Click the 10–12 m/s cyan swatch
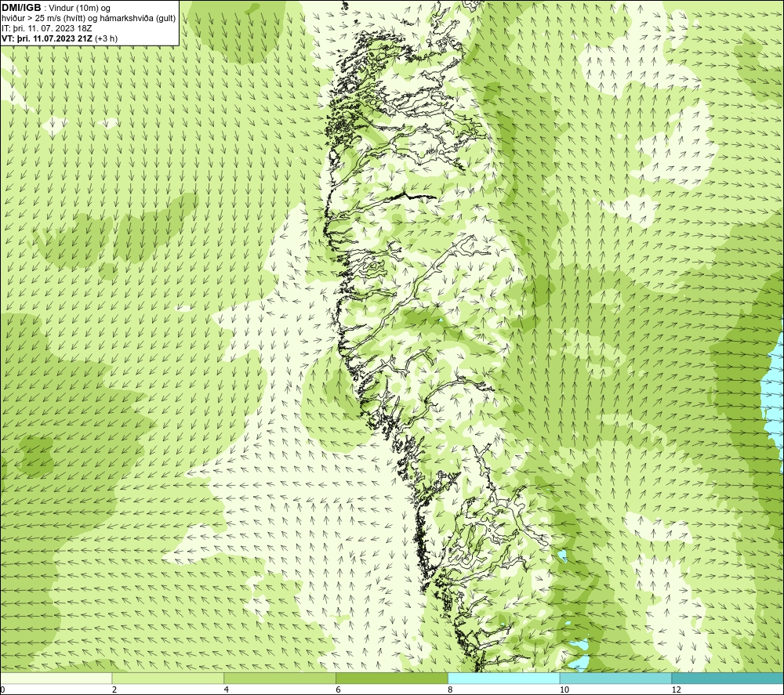The height and width of the screenshot is (695, 784). pyautogui.click(x=616, y=679)
